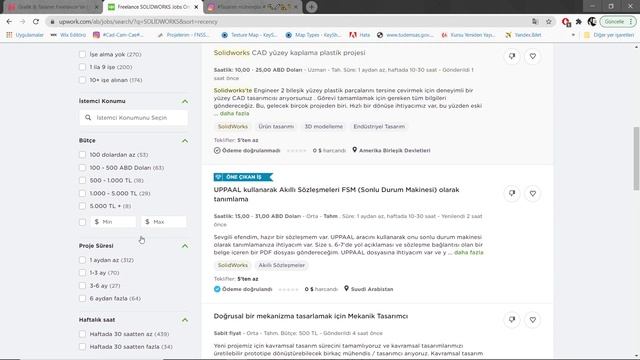Check Haftada 30 saatten fazla filter
The height and width of the screenshot is (360, 640).
tap(82, 347)
